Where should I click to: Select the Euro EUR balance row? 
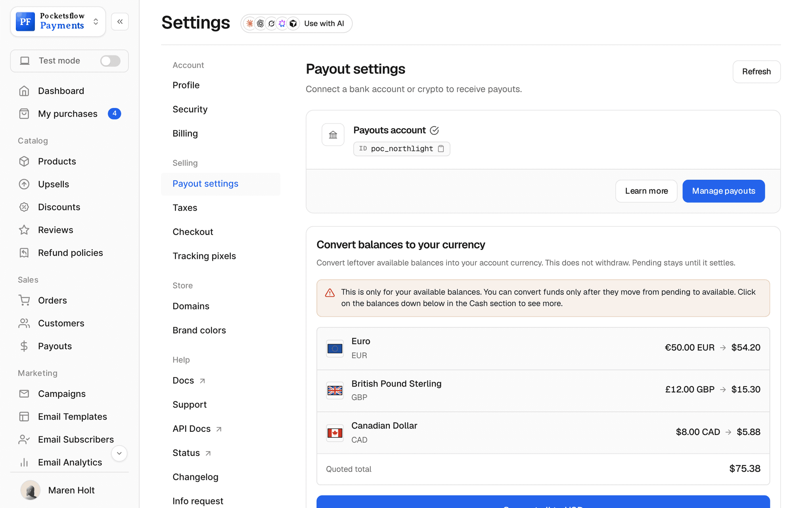543,348
